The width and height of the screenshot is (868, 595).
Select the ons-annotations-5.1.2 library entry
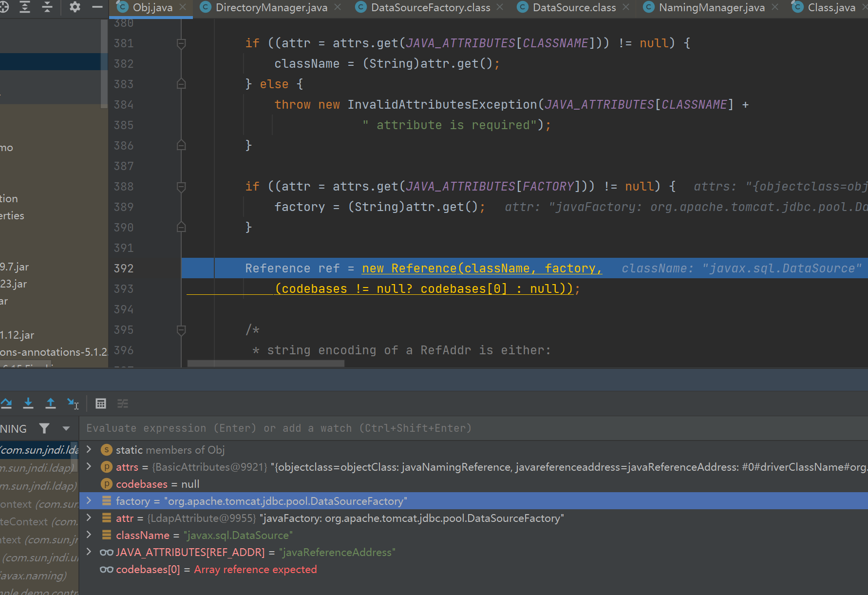[x=54, y=352]
